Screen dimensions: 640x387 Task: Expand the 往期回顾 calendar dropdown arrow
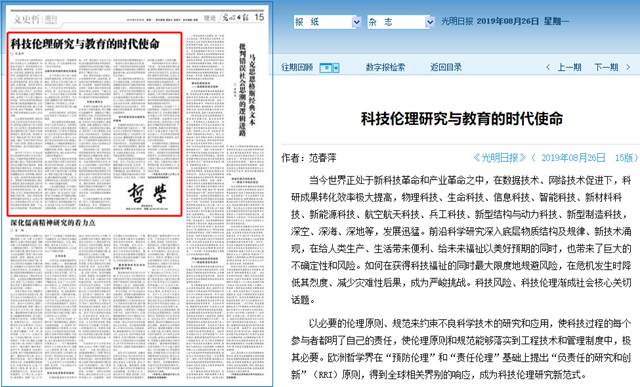(336, 68)
